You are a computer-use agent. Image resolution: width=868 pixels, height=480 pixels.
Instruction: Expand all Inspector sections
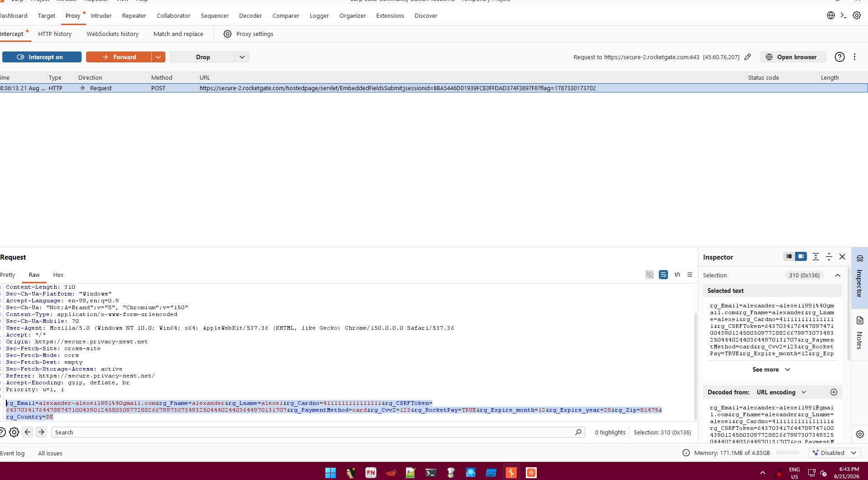point(816,257)
